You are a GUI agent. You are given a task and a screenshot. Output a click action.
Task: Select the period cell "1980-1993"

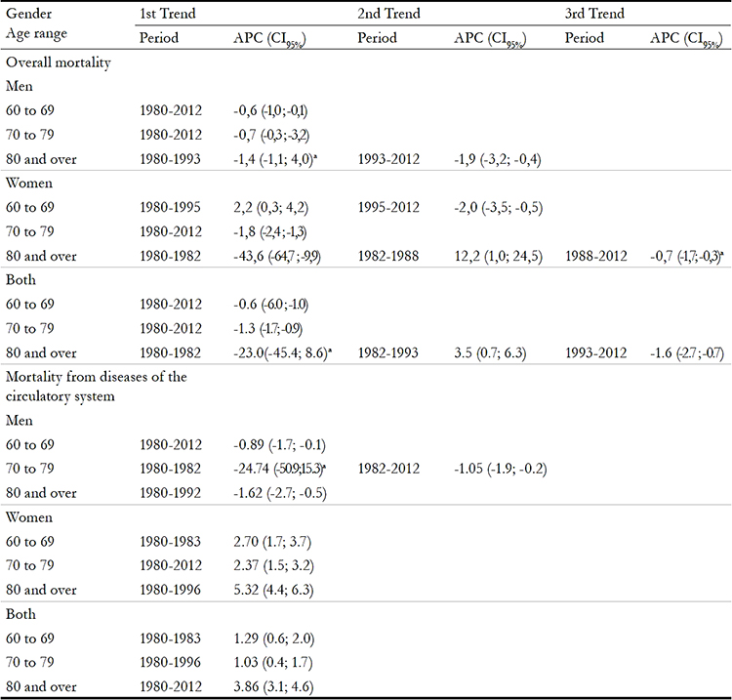click(x=170, y=157)
